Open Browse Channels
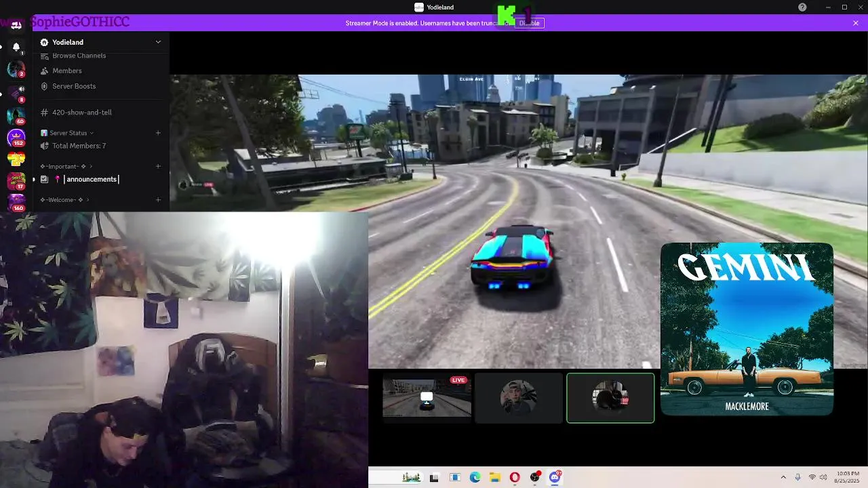The height and width of the screenshot is (488, 868). pyautogui.click(x=79, y=56)
